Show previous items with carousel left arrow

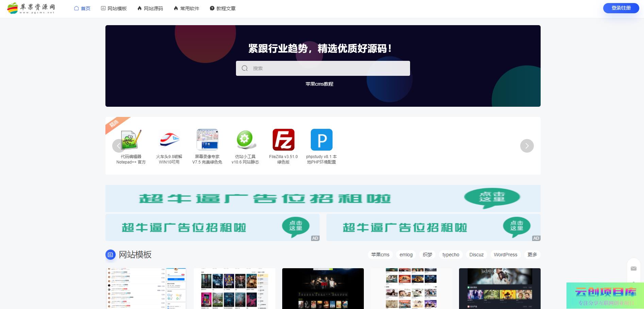tap(118, 146)
